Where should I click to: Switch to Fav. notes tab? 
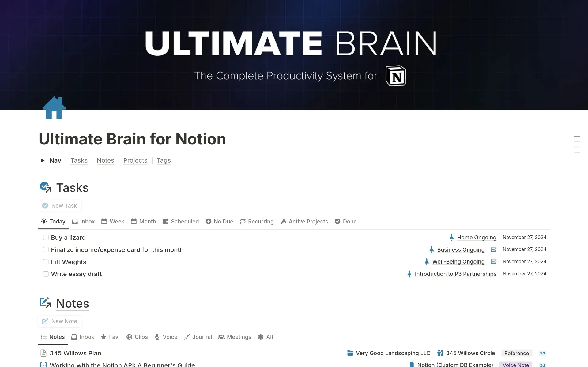coord(110,337)
